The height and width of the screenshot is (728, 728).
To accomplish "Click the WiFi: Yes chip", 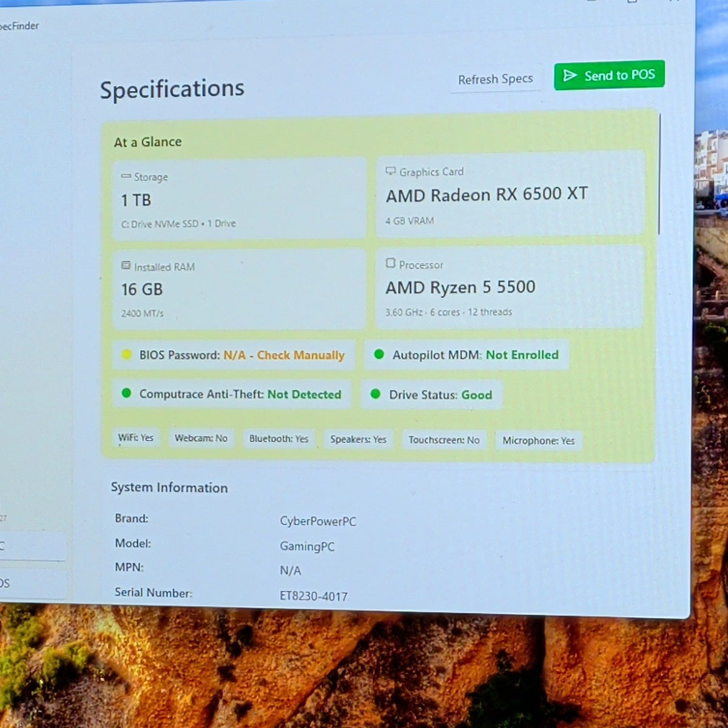I will pos(136,438).
